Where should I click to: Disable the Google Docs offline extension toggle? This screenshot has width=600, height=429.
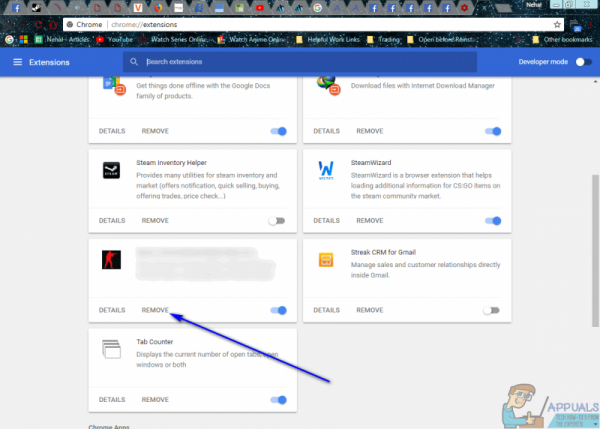[x=279, y=131]
